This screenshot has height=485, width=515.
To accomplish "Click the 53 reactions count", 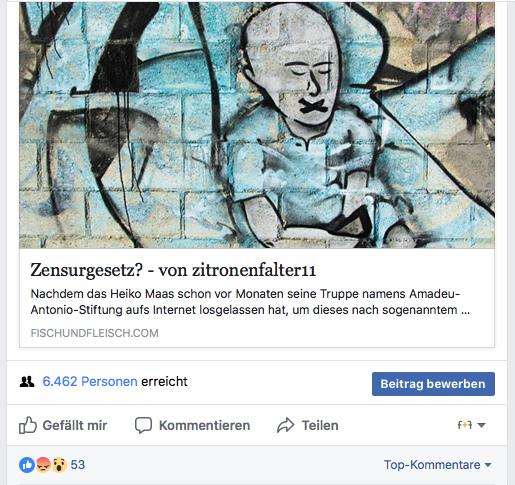I will click(x=78, y=465).
